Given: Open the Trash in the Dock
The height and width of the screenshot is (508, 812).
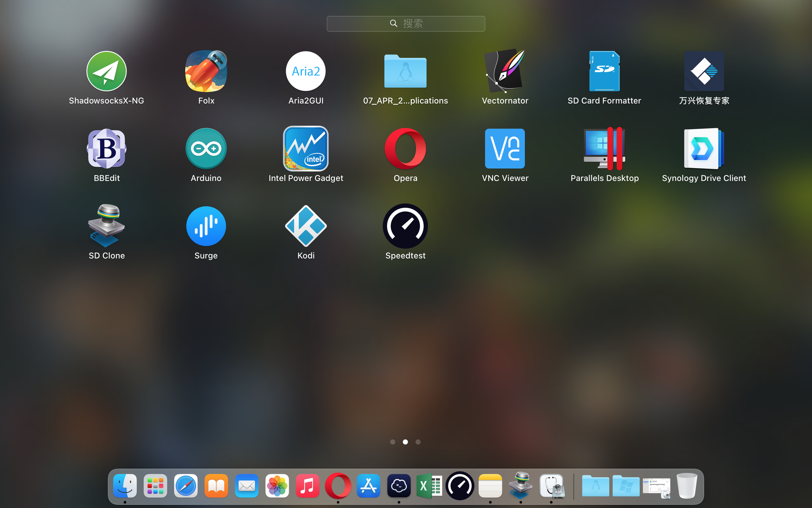Looking at the screenshot, I should (x=687, y=486).
